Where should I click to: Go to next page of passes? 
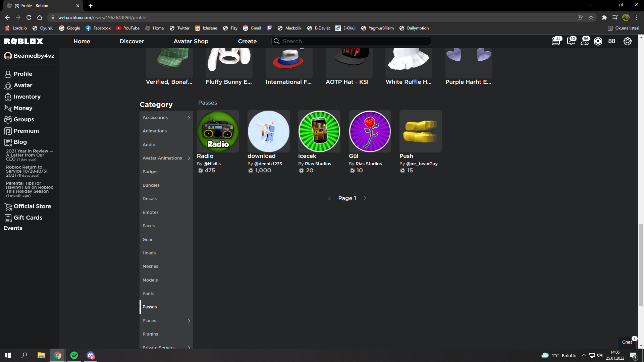(365, 198)
